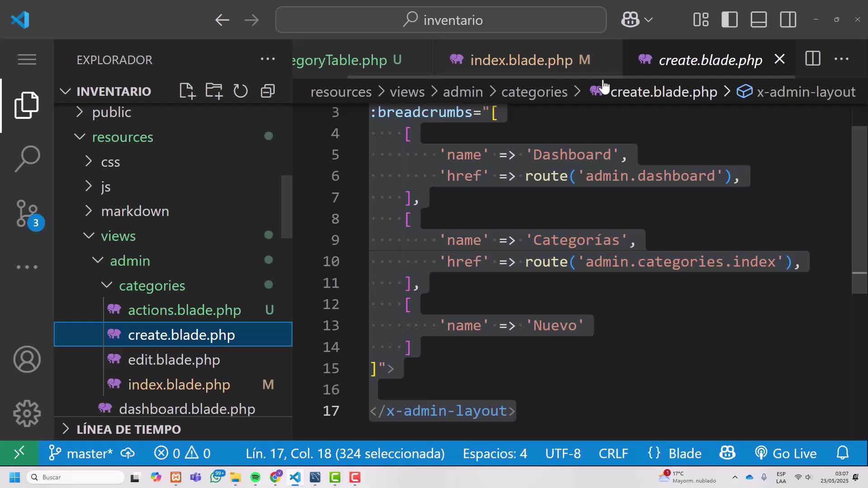The width and height of the screenshot is (868, 488).
Task: Open Spotify from the taskbar
Action: (x=255, y=477)
